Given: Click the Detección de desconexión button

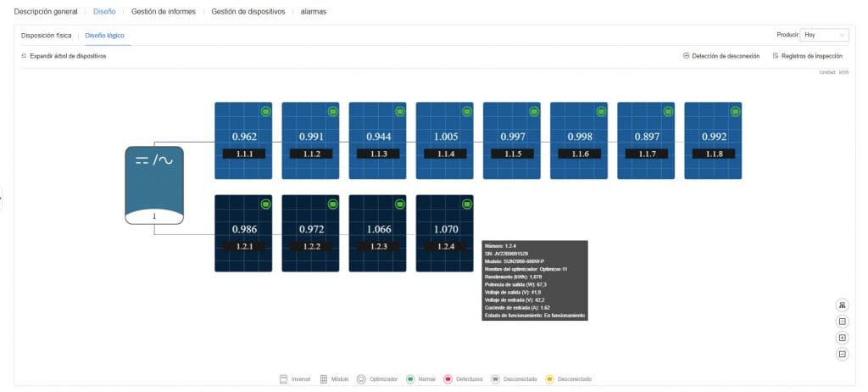Looking at the screenshot, I should click(x=721, y=56).
